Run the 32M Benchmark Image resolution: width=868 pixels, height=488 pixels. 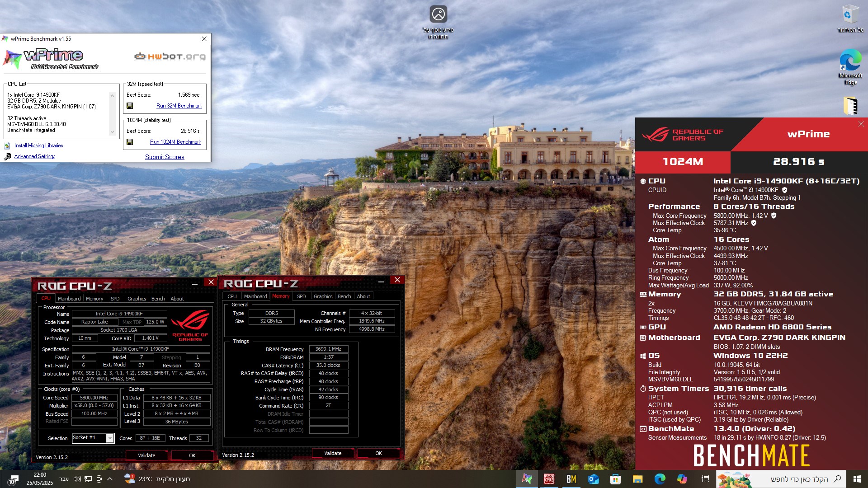click(x=179, y=106)
